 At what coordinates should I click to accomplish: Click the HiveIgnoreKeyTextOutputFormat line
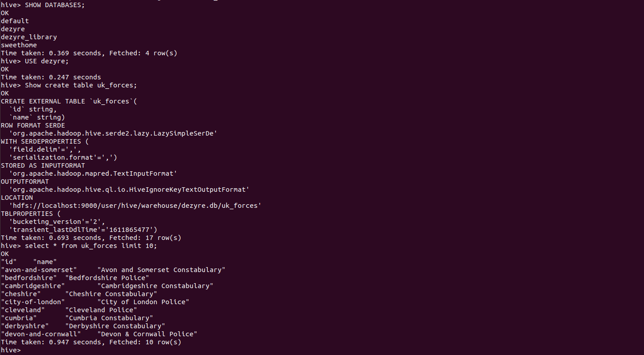coord(129,190)
